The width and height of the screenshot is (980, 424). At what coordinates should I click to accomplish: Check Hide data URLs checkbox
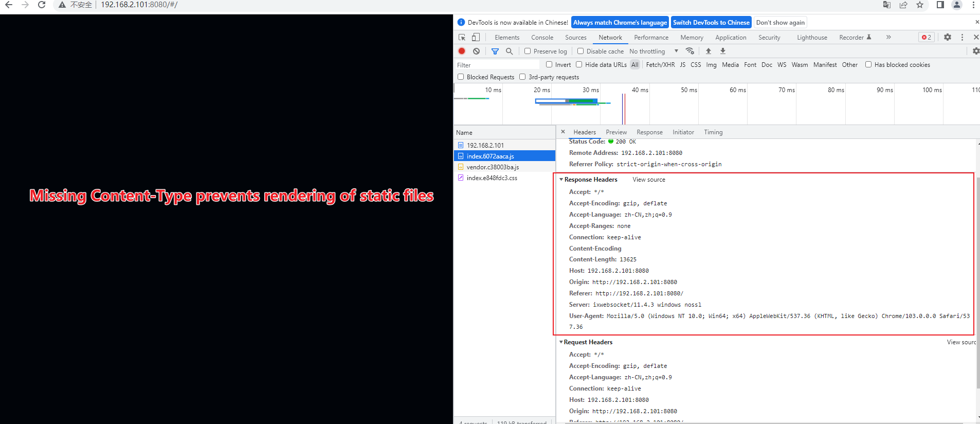[579, 64]
